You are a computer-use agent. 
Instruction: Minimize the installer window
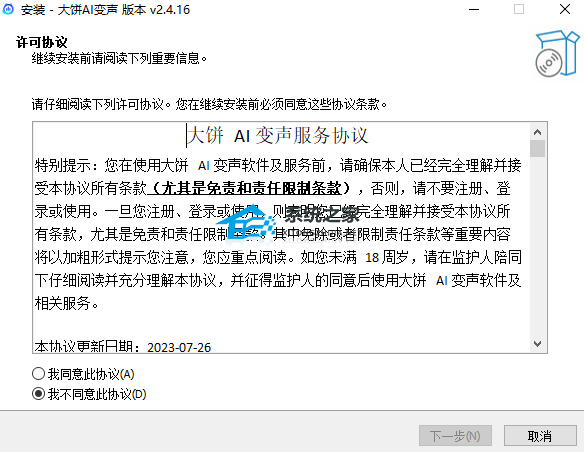(x=474, y=9)
